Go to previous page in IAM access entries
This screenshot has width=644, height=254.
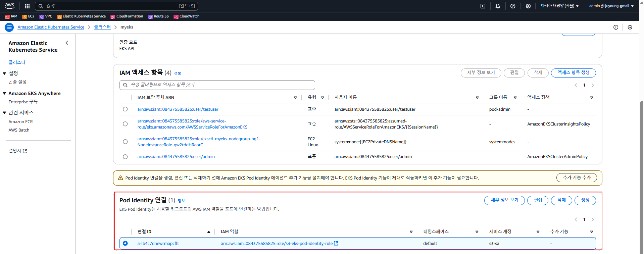click(x=576, y=85)
